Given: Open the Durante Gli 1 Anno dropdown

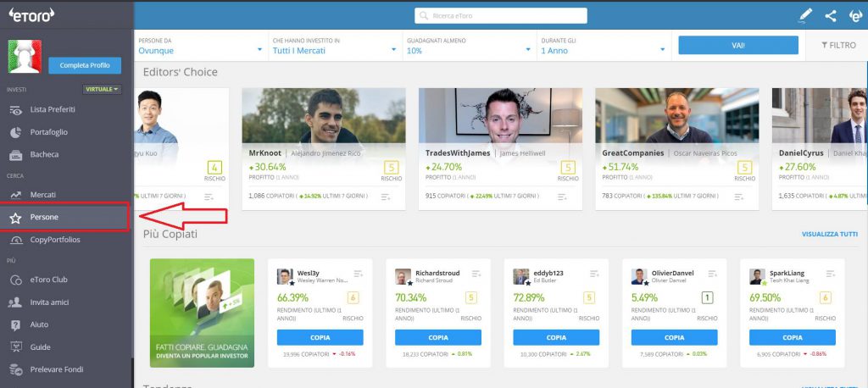Looking at the screenshot, I should pos(604,46).
